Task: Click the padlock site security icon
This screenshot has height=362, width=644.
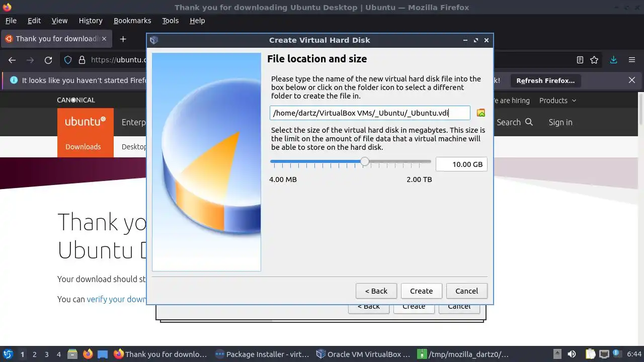Action: coord(82,60)
